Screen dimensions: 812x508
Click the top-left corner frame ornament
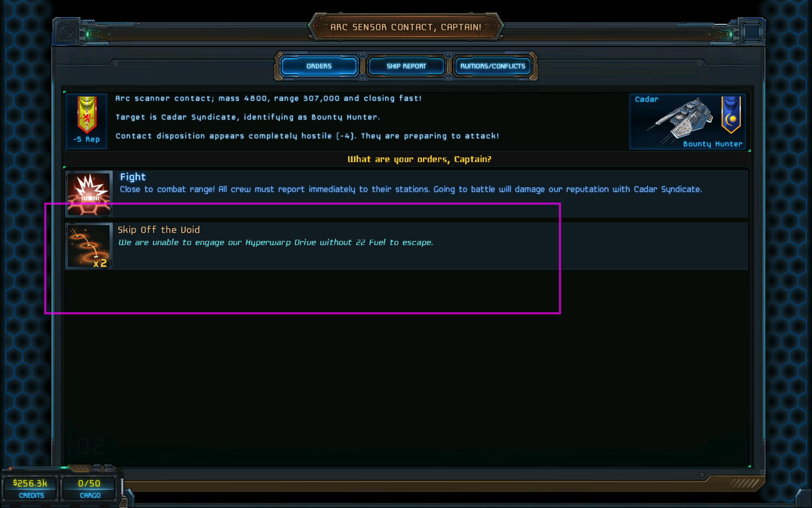coord(67,31)
